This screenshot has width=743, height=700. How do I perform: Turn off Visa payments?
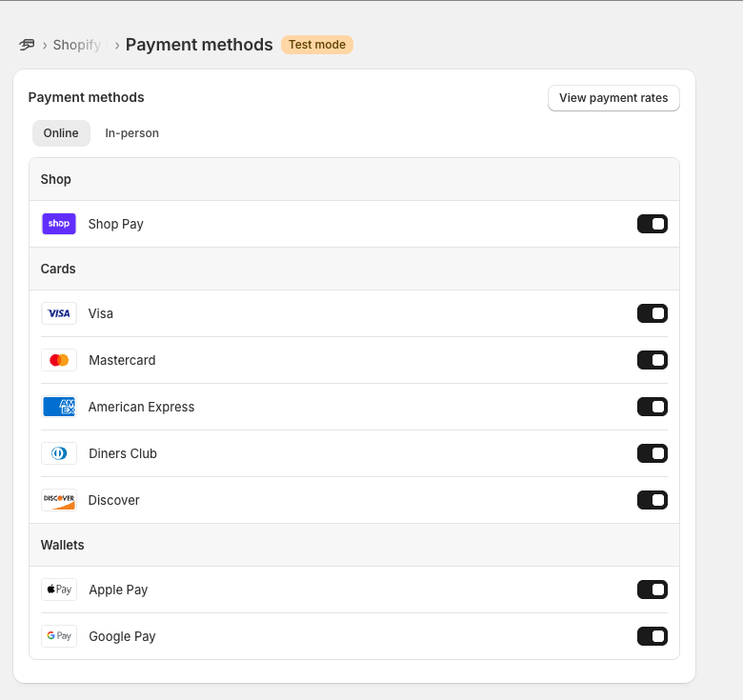[652, 313]
